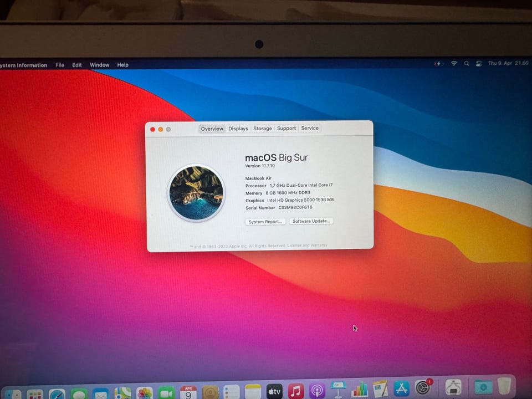Open the Wi-Fi menu bar icon

(x=454, y=63)
